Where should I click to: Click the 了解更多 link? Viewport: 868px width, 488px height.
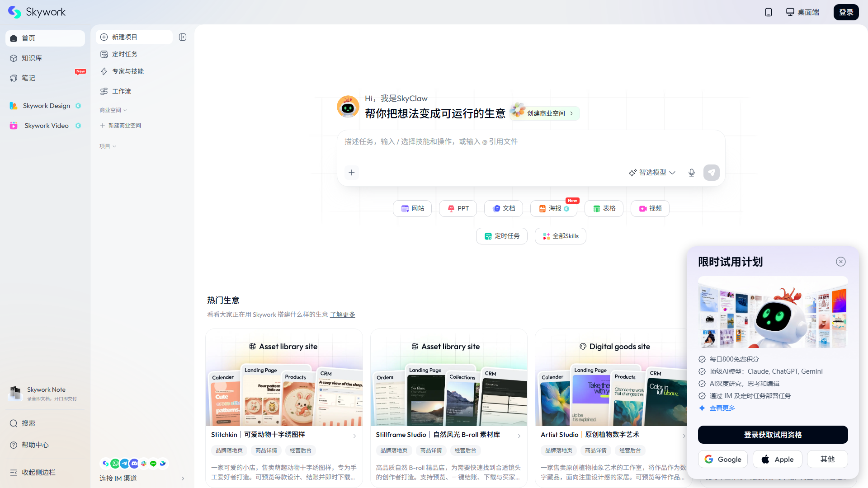coord(343,314)
